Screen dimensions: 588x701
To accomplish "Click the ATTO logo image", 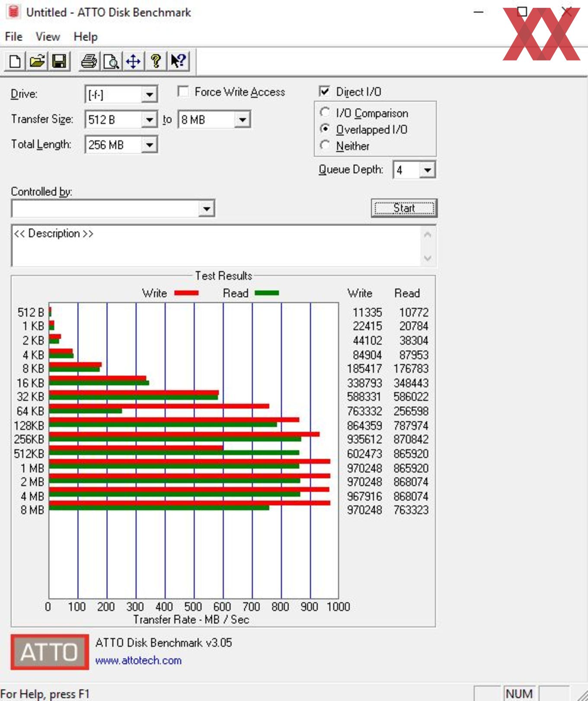I will click(50, 652).
